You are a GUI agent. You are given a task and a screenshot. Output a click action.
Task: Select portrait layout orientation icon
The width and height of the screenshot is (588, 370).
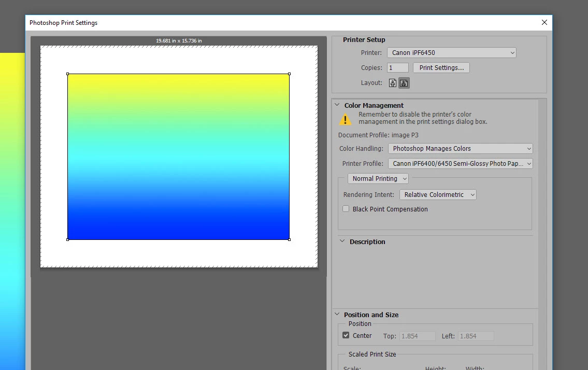392,83
